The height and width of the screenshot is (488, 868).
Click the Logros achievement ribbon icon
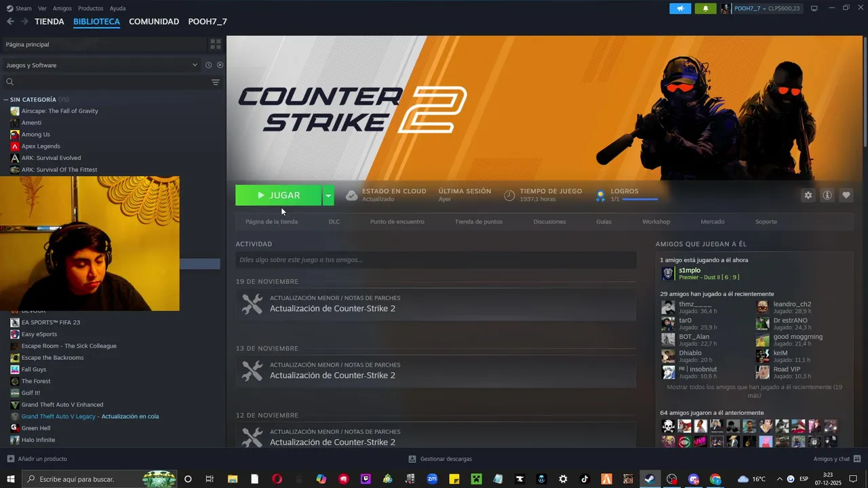[600, 196]
